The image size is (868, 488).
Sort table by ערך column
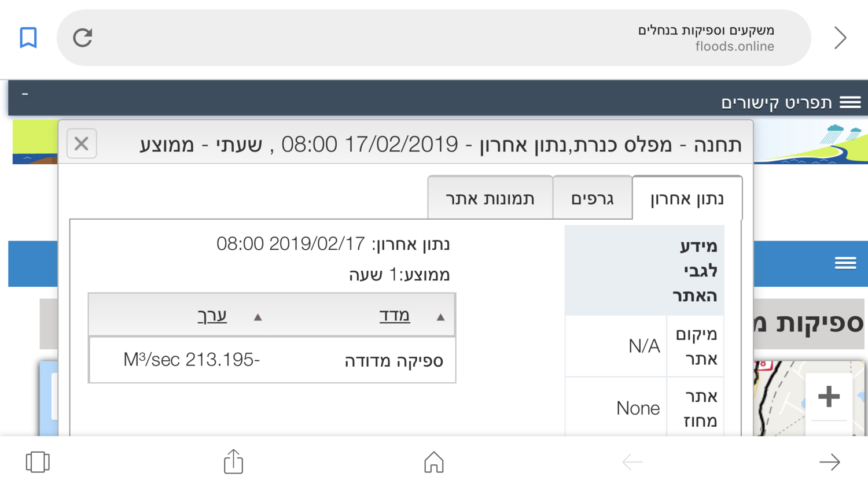212,316
